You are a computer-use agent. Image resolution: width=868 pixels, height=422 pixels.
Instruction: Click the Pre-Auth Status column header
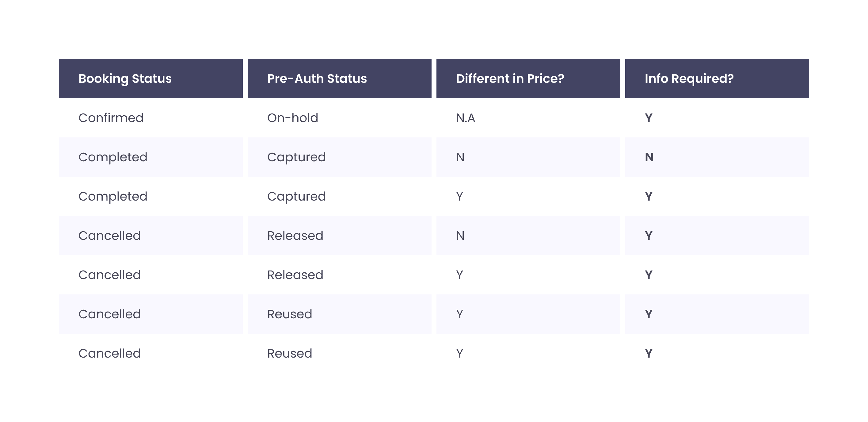tap(317, 79)
